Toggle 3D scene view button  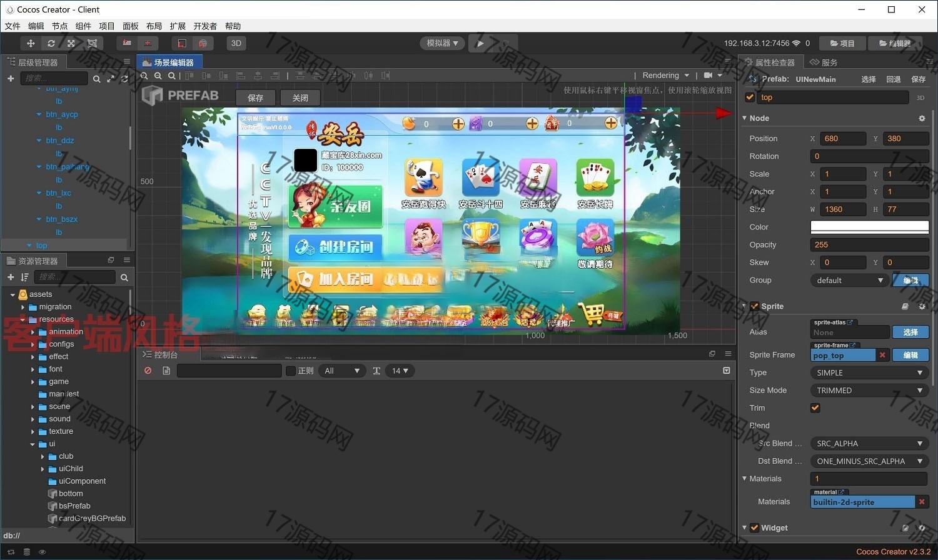(x=236, y=43)
